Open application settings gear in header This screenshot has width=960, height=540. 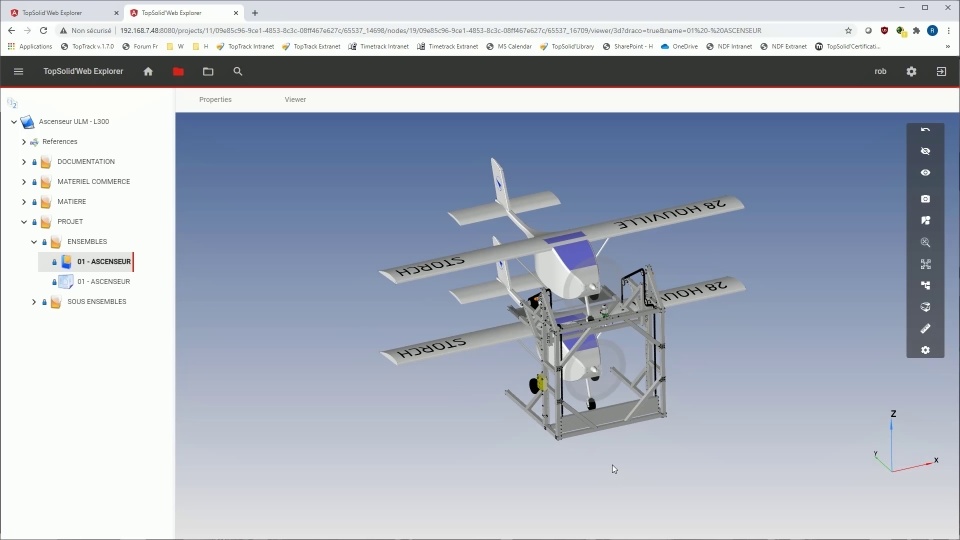pos(911,72)
